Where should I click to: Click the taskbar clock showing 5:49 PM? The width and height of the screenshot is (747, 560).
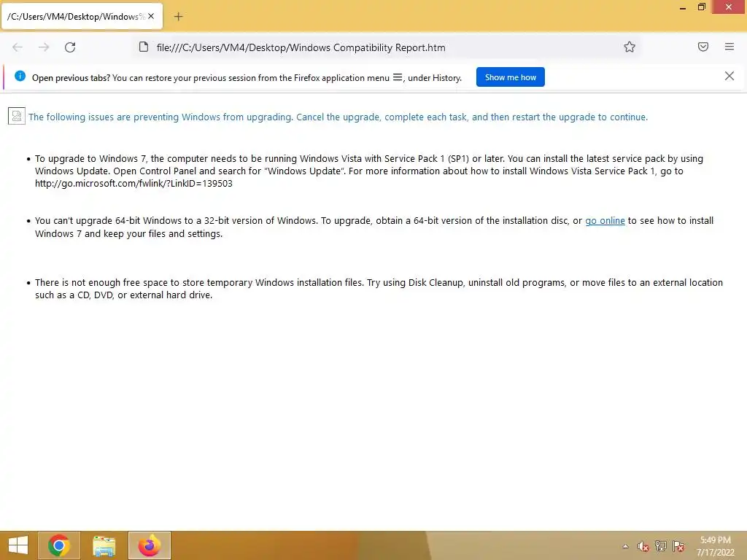(715, 546)
